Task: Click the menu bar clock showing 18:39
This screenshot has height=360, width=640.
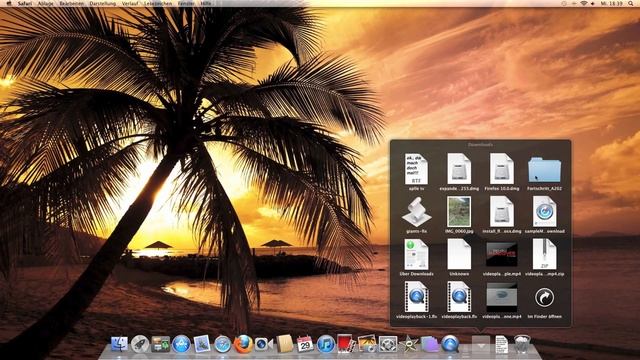Action: pyautogui.click(x=611, y=3)
